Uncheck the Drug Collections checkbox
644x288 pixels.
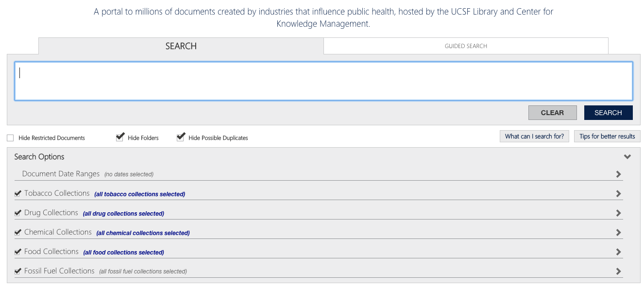pyautogui.click(x=18, y=213)
